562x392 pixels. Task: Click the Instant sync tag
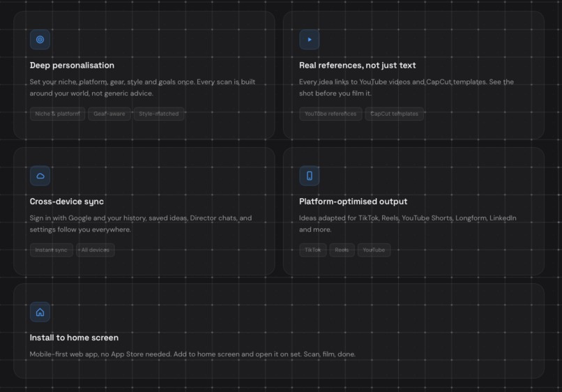tap(52, 250)
